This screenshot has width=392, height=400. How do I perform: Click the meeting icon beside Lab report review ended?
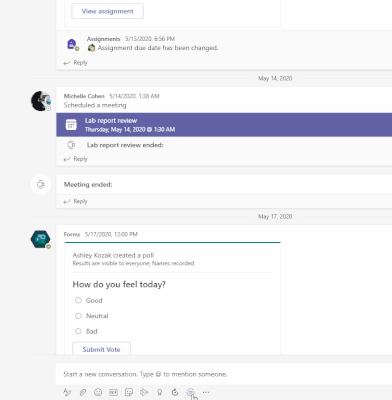(71, 145)
